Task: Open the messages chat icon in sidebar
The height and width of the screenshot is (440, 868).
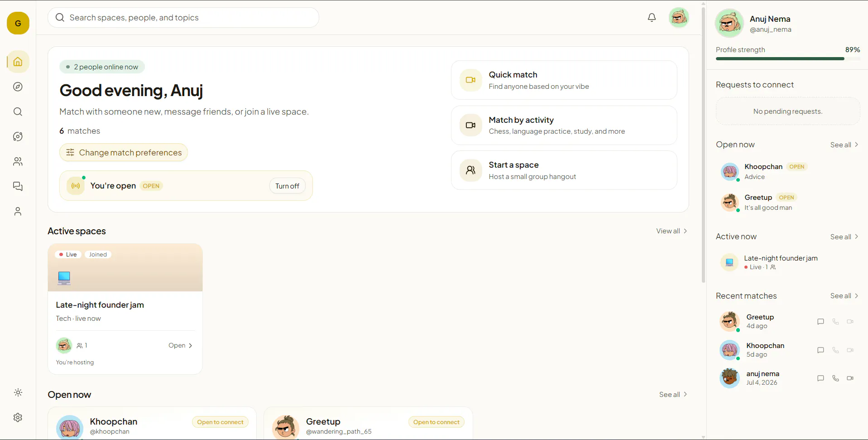Action: 18,186
